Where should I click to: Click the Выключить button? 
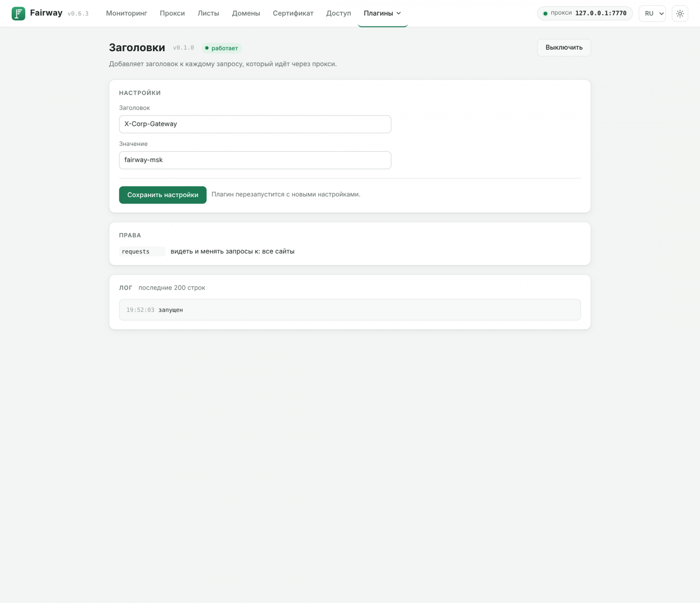tap(564, 48)
